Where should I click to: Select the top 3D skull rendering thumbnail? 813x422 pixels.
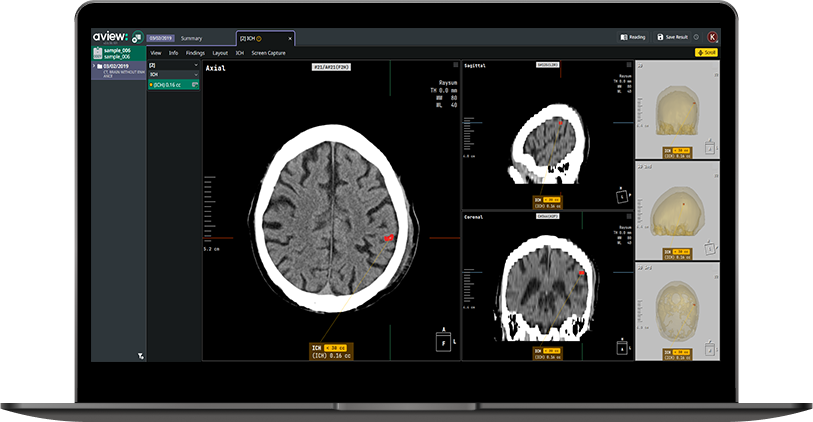677,109
